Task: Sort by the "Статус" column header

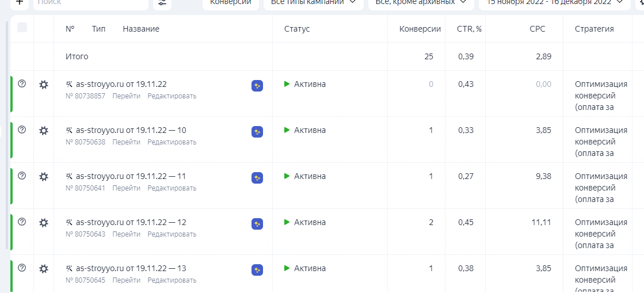Action: [297, 29]
